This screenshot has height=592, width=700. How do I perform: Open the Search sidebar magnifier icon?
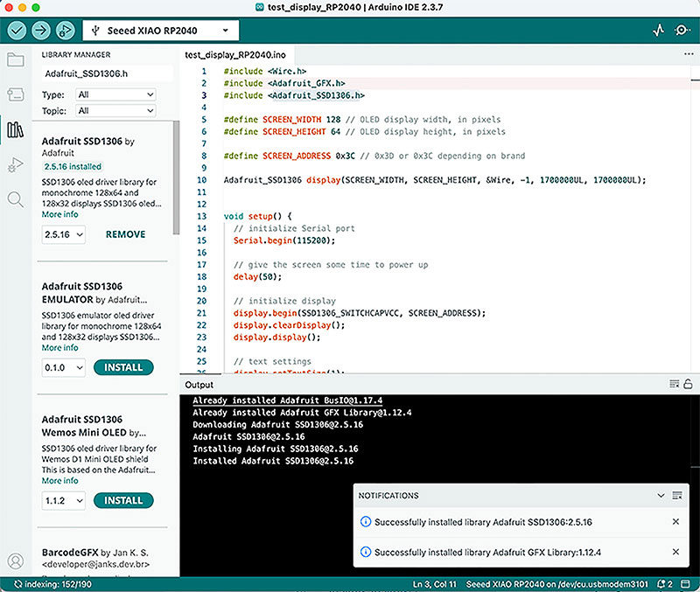16,199
